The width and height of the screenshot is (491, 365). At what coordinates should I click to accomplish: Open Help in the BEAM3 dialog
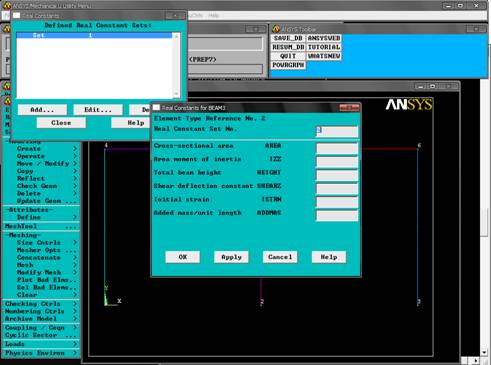click(329, 257)
